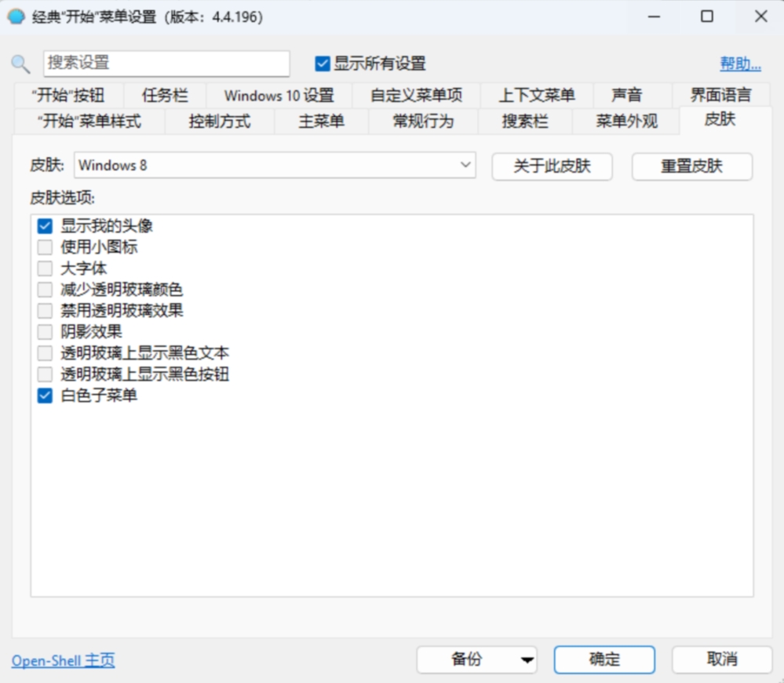Open the Open-Shell 主页 link
The width and height of the screenshot is (784, 683).
[x=63, y=660]
